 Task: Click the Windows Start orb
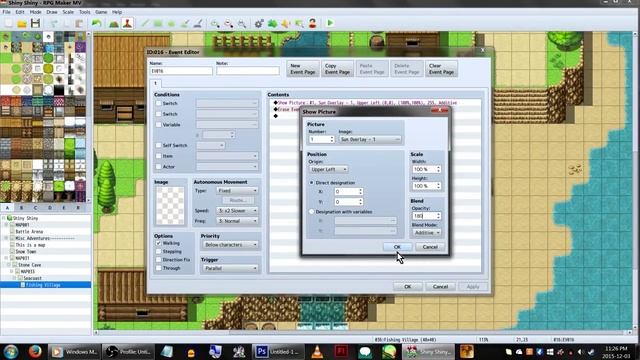coord(11,351)
